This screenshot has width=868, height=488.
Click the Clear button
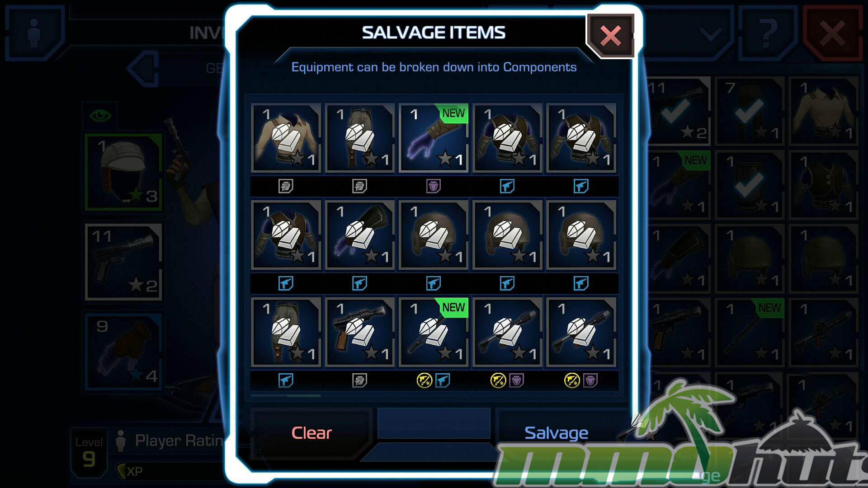coord(311,433)
